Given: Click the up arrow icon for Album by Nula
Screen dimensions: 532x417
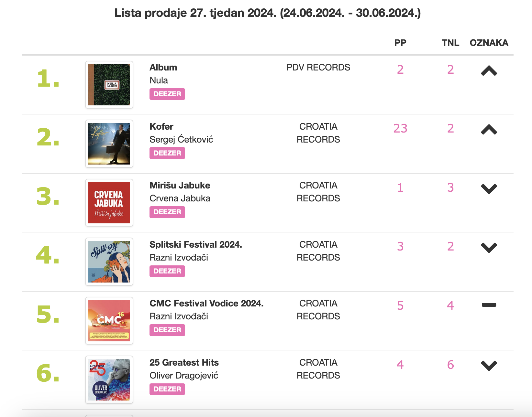Looking at the screenshot, I should (489, 71).
